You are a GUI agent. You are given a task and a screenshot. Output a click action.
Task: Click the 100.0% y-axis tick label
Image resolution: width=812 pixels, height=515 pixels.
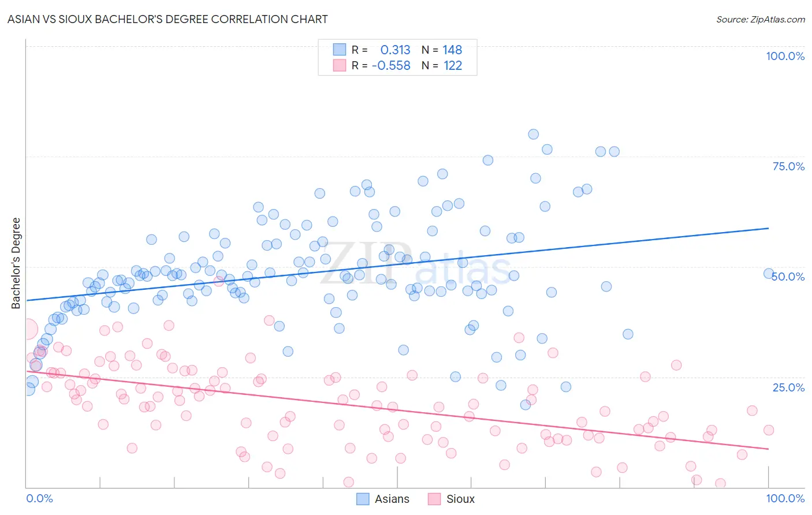coord(785,56)
